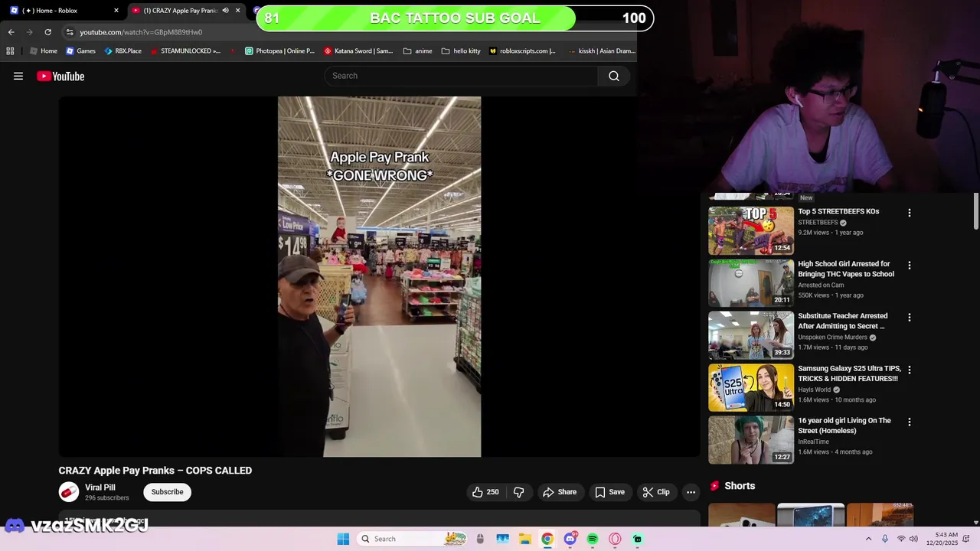Open Discord from the taskbar

pos(570,539)
